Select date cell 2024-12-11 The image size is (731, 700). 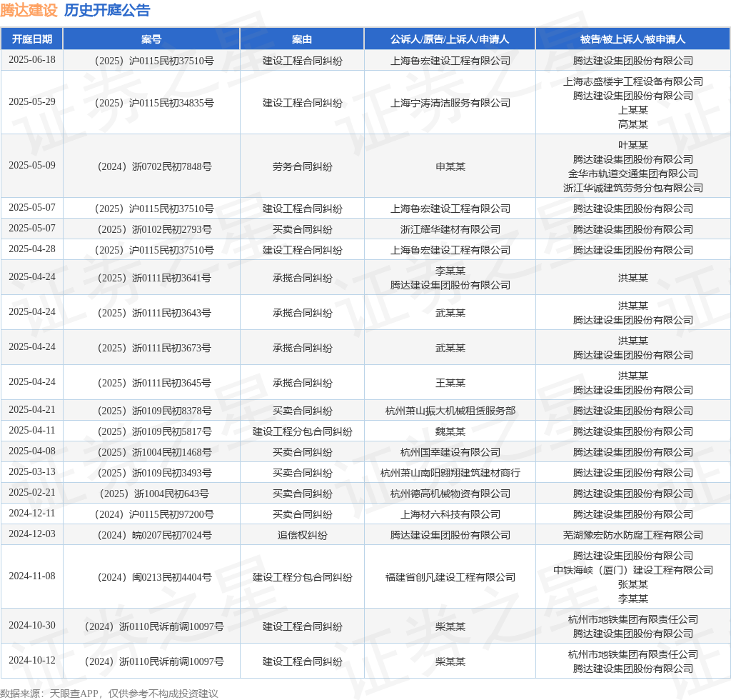31,514
